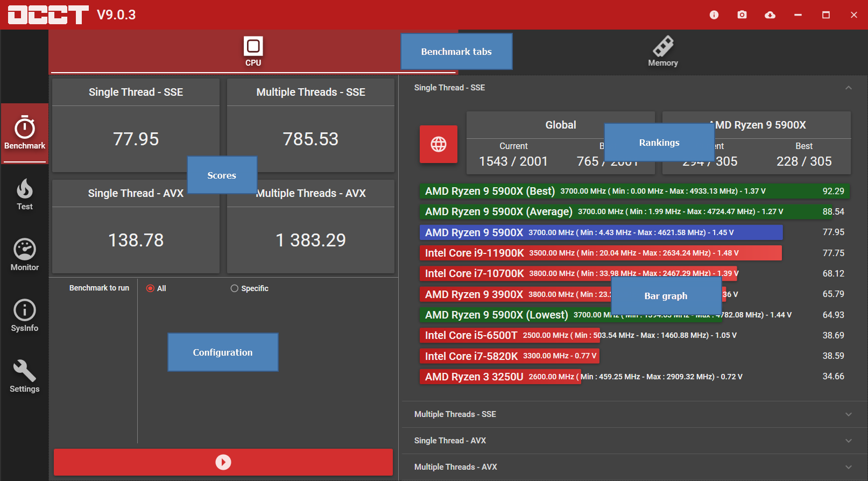Screen dimensions: 868x481
Task: Click the Benchmark to run label
Action: tap(99, 288)
